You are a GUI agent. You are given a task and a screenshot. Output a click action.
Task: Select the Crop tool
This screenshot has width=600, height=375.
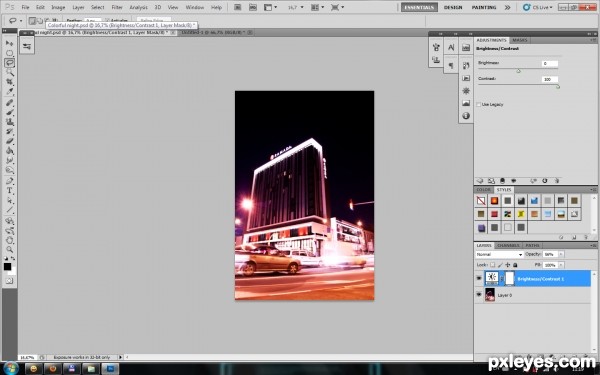(x=9, y=82)
